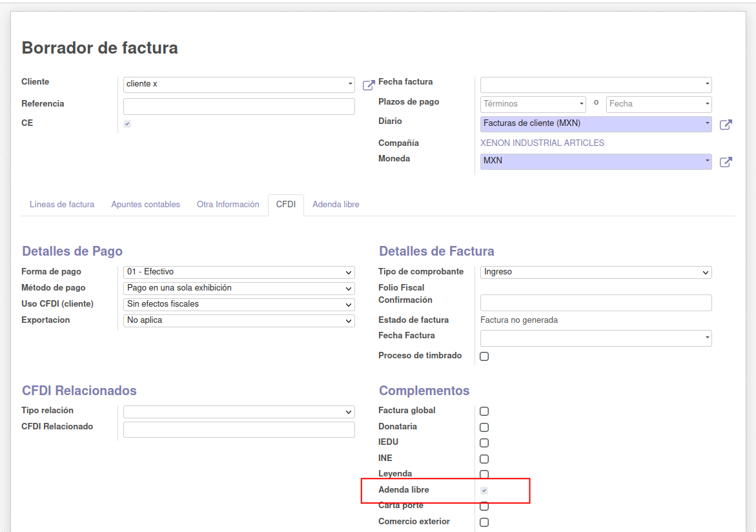Check the Proceso de timbrado box
This screenshot has height=532, width=756.
coord(484,356)
